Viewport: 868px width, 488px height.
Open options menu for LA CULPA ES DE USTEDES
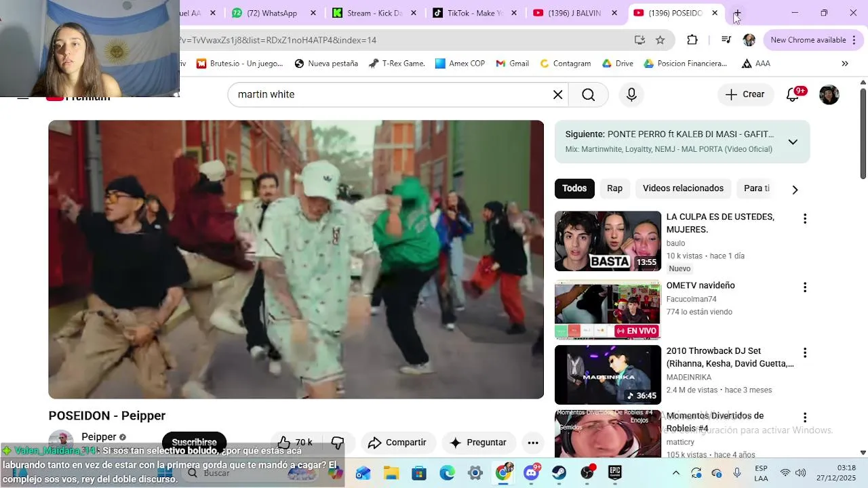coord(805,219)
